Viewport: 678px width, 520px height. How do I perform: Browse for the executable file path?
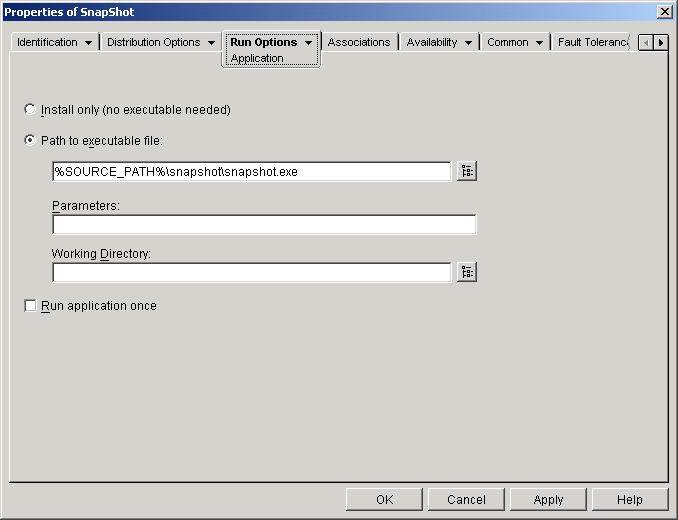[467, 171]
